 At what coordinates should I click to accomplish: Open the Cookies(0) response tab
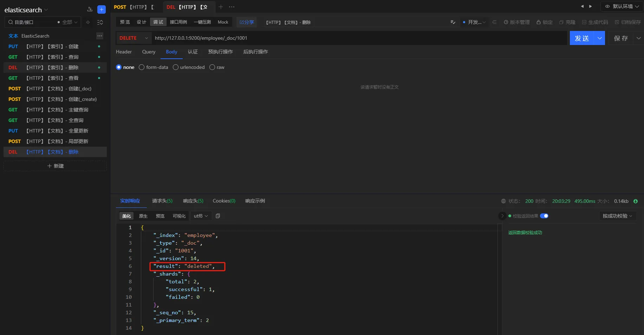[224, 201]
